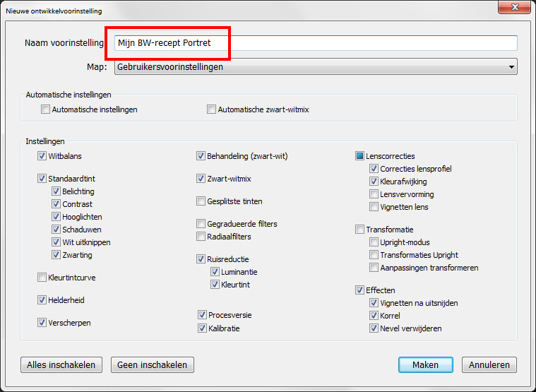Enable the Kleurtintcurve checkbox

pos(42,278)
